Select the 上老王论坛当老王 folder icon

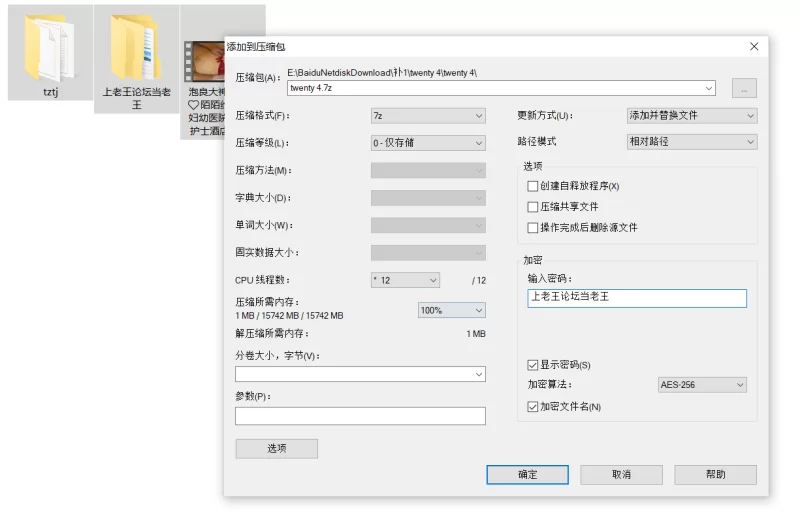pyautogui.click(x=137, y=48)
